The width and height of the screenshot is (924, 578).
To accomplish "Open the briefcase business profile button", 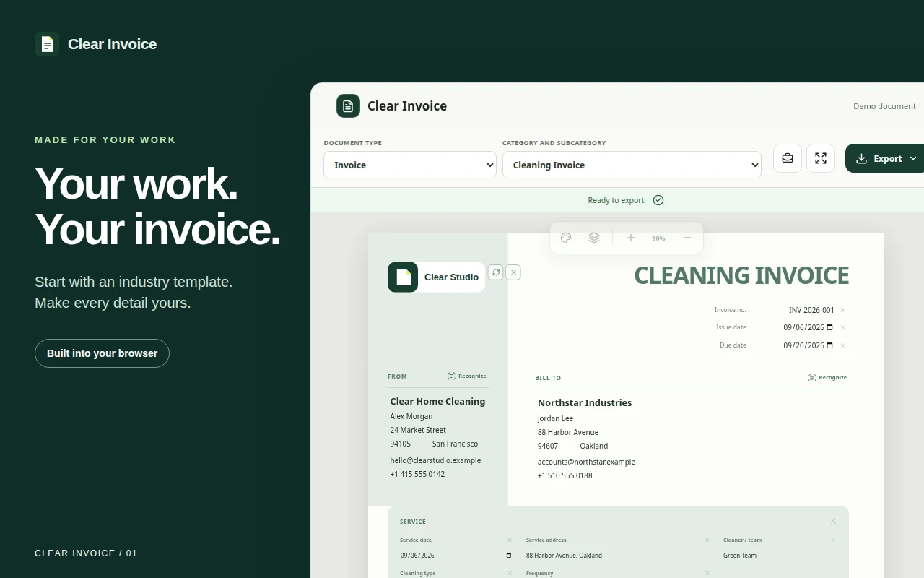I will (x=788, y=158).
